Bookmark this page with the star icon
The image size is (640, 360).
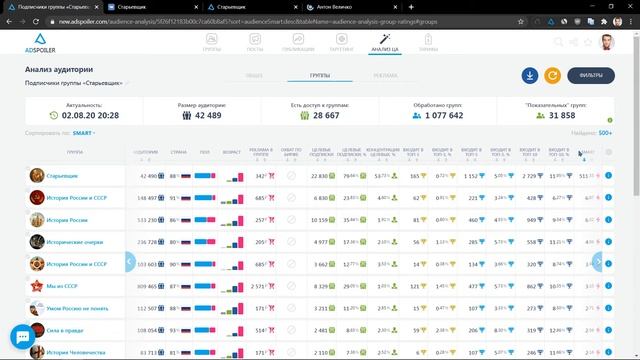[520, 22]
